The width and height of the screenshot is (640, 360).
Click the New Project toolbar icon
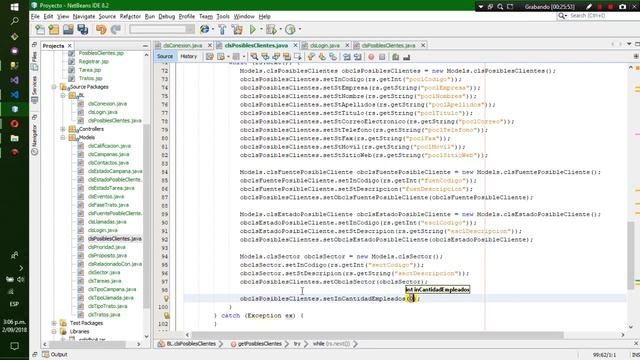click(x=54, y=29)
